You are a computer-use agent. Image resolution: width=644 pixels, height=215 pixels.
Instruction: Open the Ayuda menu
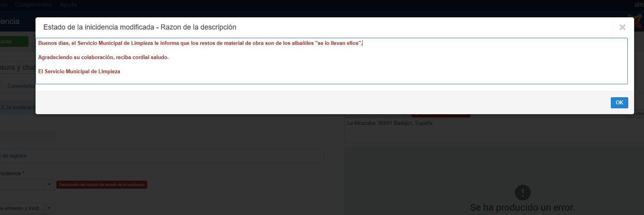point(68,5)
